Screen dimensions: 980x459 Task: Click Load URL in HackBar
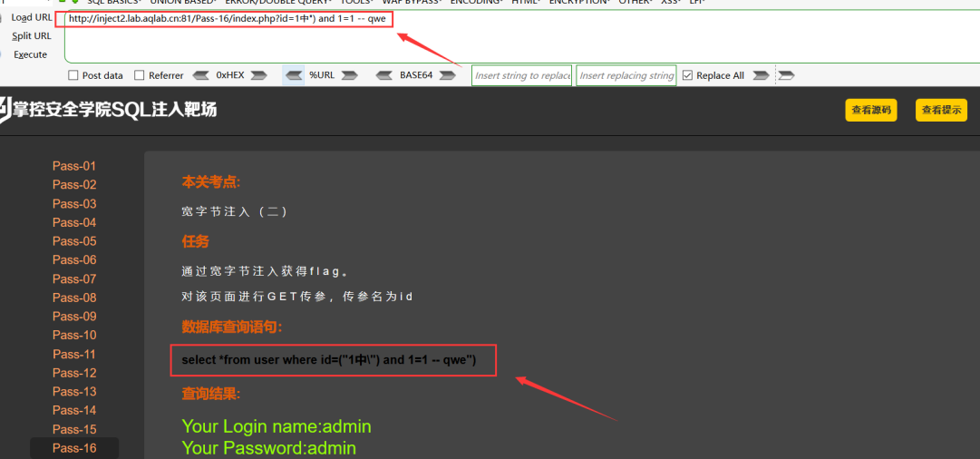point(31,17)
